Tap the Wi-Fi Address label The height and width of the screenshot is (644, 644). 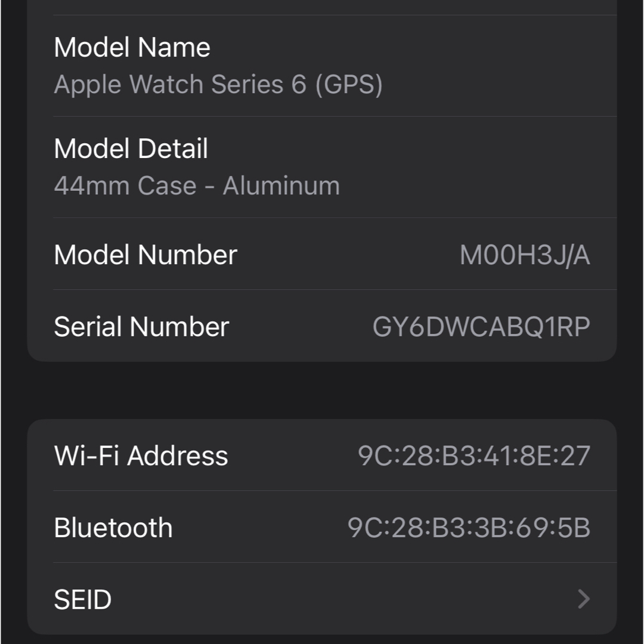pyautogui.click(x=141, y=456)
